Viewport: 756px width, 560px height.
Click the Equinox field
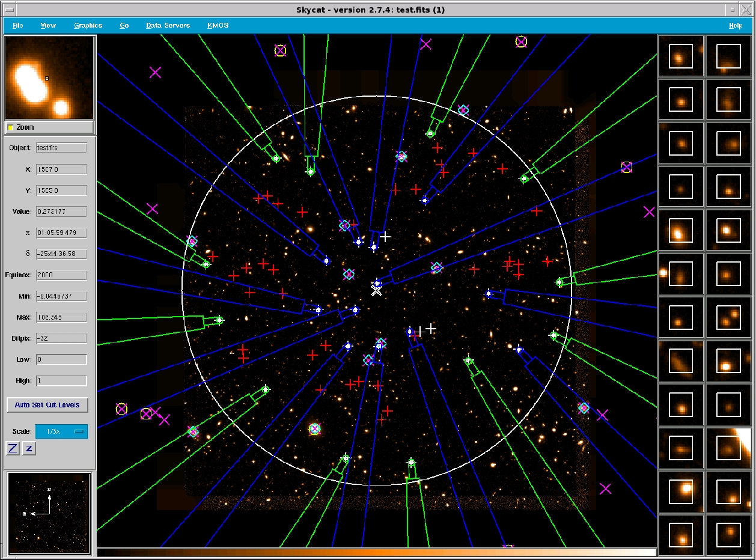61,275
